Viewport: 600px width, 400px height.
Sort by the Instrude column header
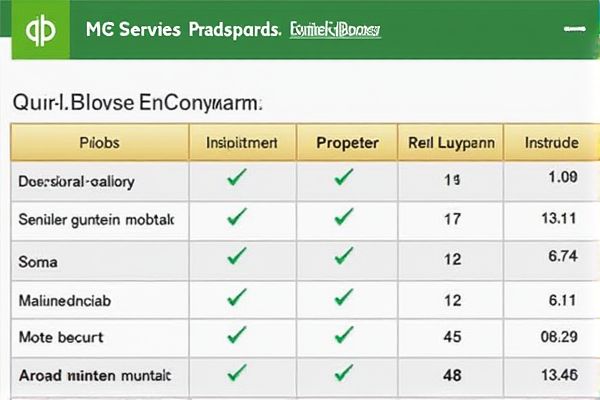coord(551,143)
